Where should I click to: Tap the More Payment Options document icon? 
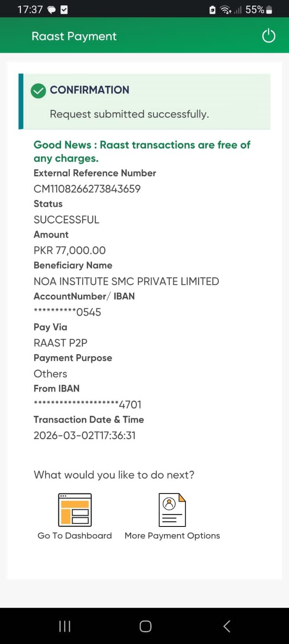click(172, 510)
